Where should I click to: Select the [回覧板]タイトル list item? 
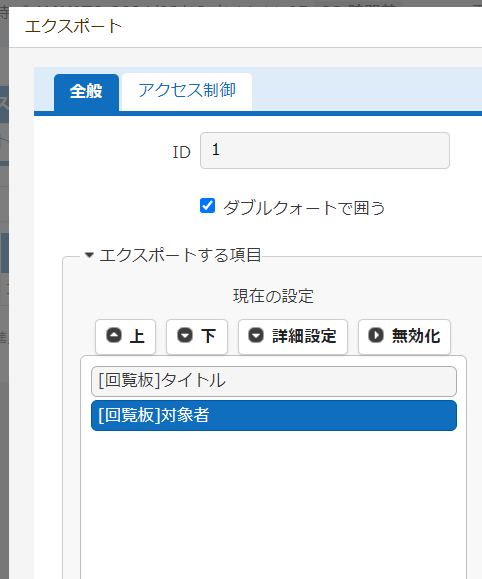[274, 381]
